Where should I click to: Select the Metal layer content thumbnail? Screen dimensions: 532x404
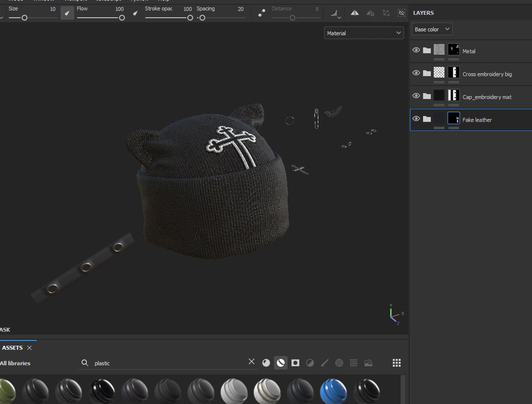tap(439, 49)
